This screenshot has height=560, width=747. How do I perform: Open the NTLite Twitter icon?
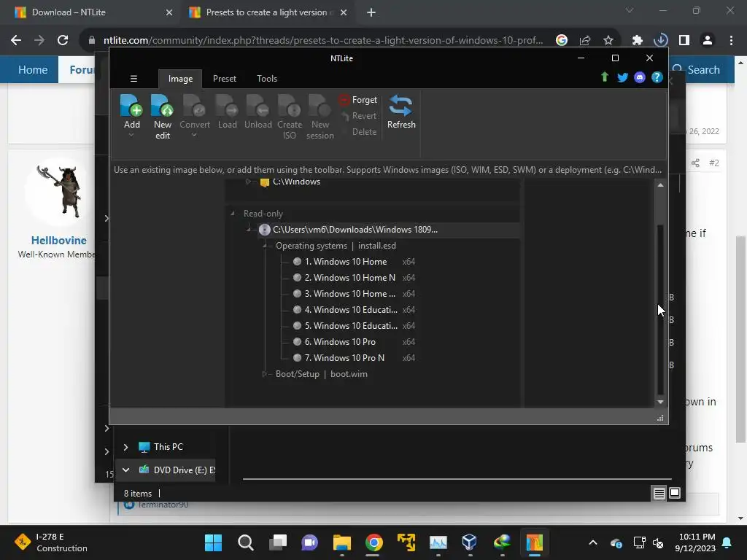click(622, 77)
